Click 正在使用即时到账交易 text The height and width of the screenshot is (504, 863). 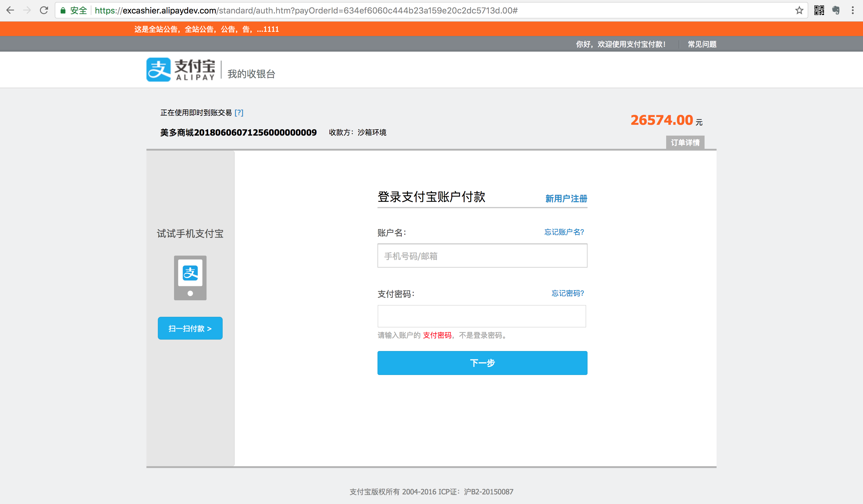[196, 112]
